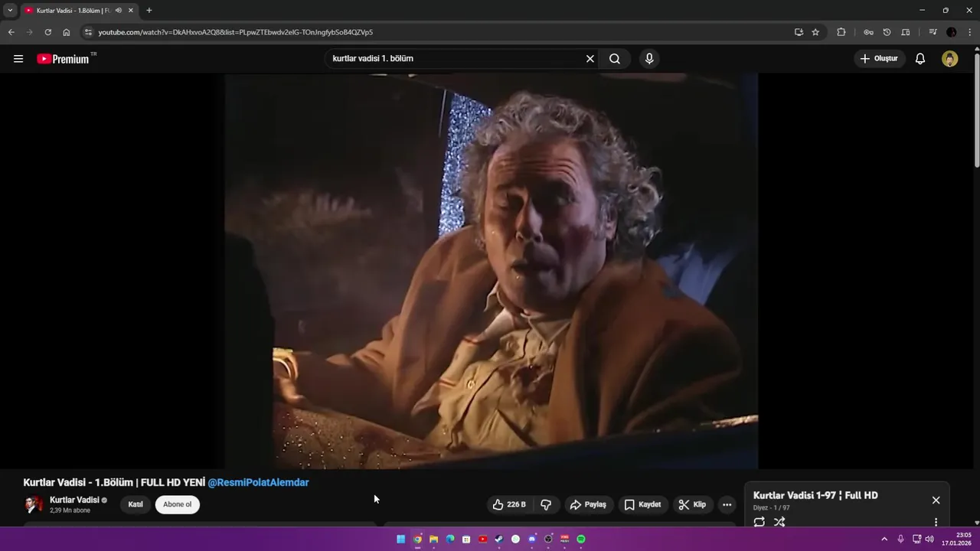Go back with the browser back arrow
980x551 pixels.
coord(11,32)
